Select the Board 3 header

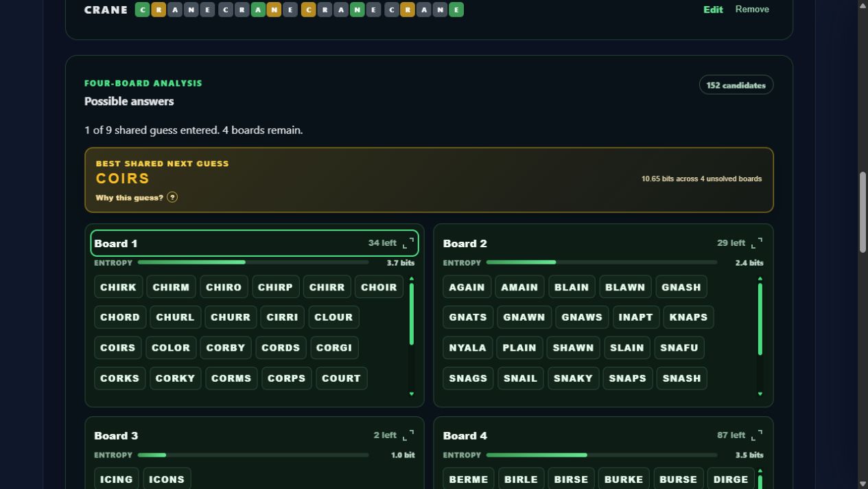[x=255, y=435]
